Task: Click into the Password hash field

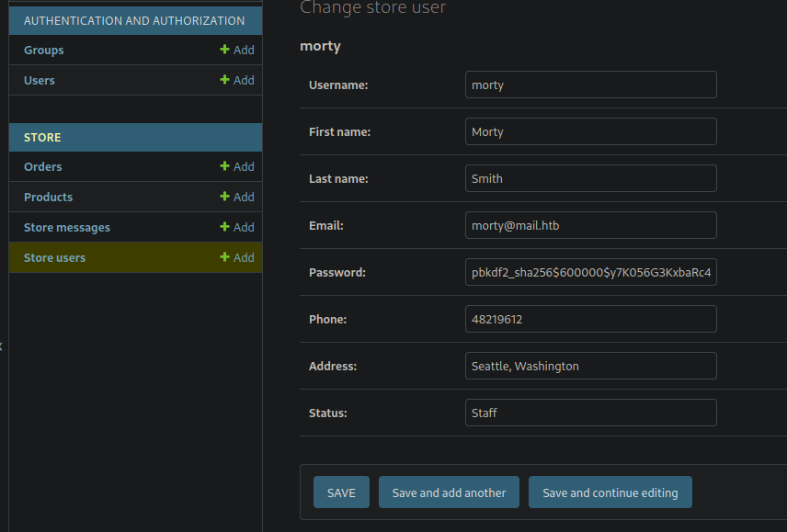Action: 590,272
